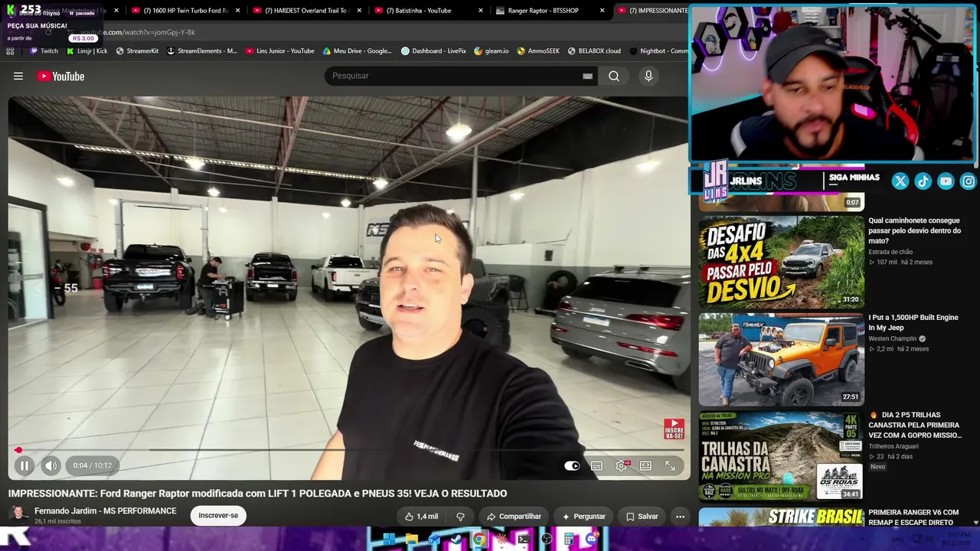Mute the video volume
The height and width of the screenshot is (551, 980).
pyautogui.click(x=51, y=465)
